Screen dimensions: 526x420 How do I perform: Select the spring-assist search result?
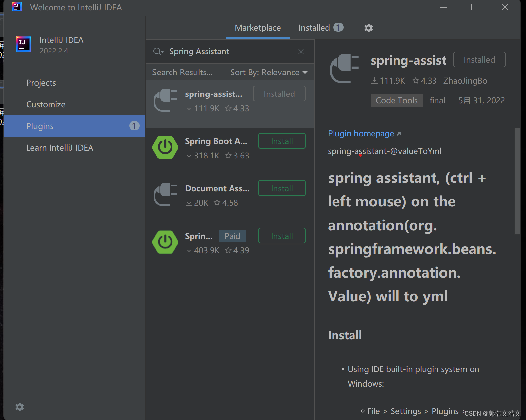230,104
